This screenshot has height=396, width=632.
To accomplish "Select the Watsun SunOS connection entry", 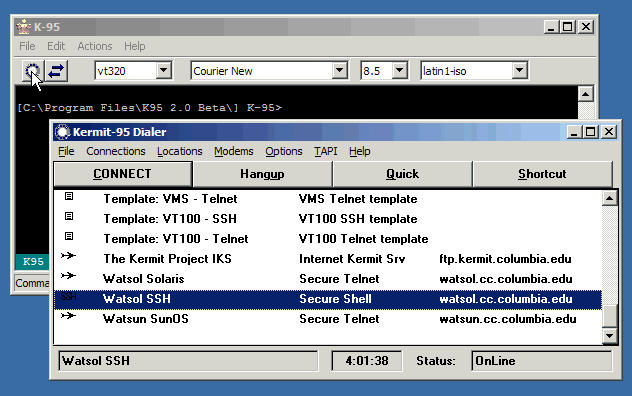I will pyautogui.click(x=328, y=319).
